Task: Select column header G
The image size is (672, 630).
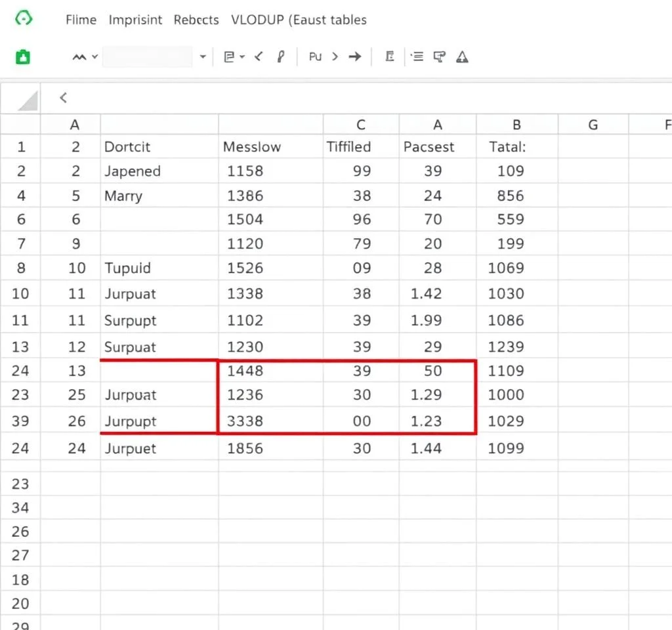Action: [593, 125]
